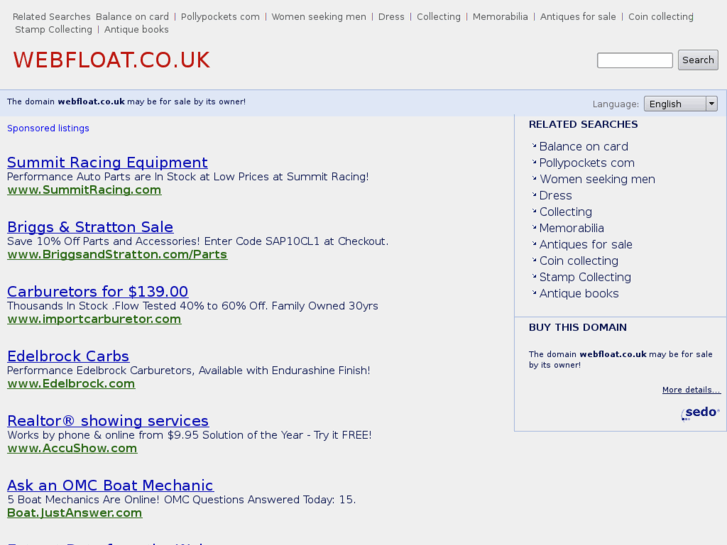The height and width of the screenshot is (545, 727).
Task: Visit www.AccuShow.com link
Action: click(72, 448)
